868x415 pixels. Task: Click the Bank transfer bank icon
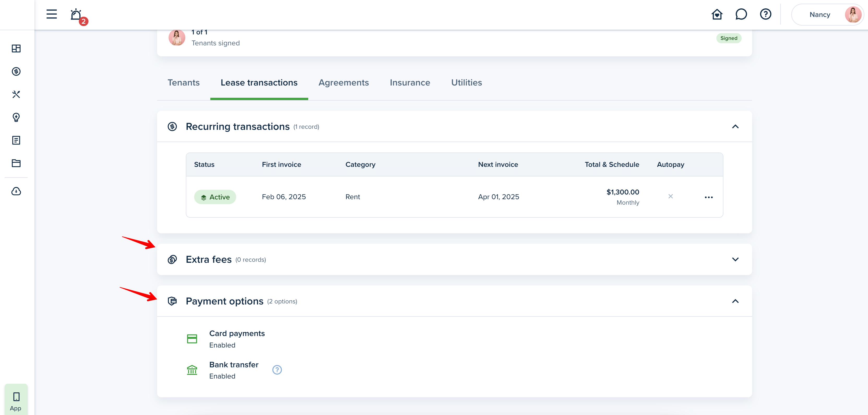point(192,370)
